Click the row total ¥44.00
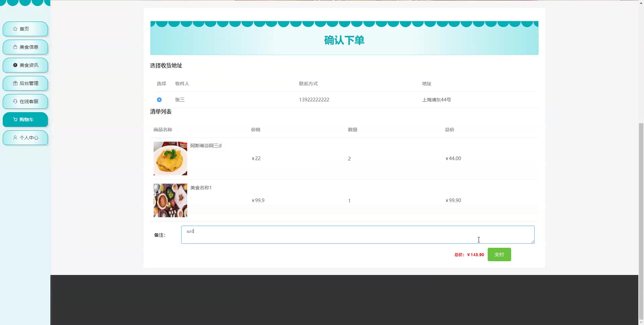The height and width of the screenshot is (325, 644). coord(453,158)
